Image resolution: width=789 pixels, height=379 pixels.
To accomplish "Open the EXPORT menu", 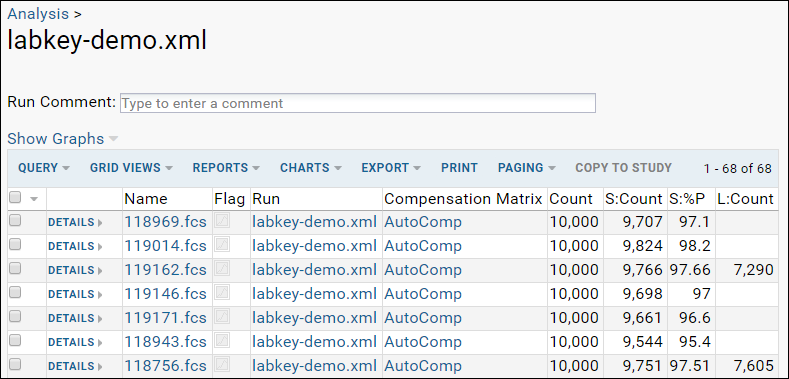I will [x=391, y=168].
